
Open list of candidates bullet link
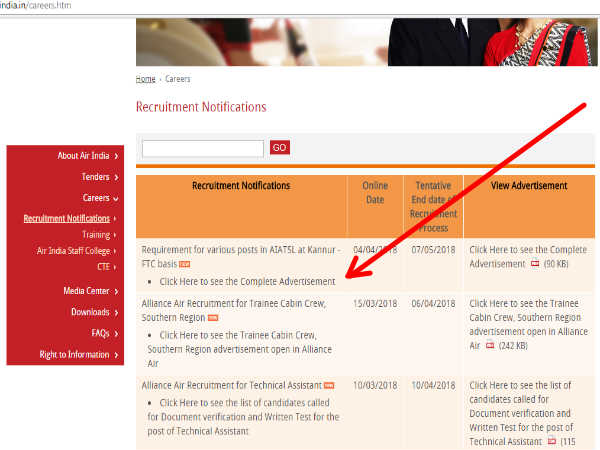(x=243, y=417)
